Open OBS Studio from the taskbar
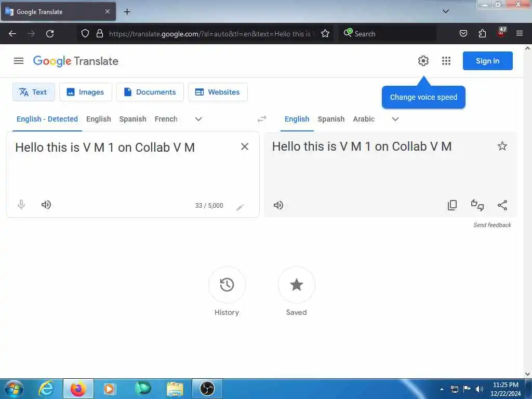 [207, 389]
